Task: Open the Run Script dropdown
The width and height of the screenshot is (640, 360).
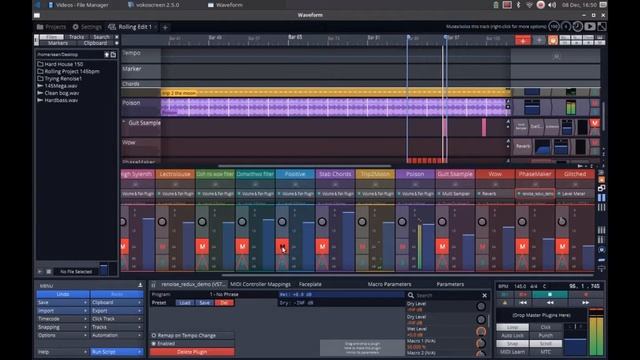Action: [x=117, y=351]
